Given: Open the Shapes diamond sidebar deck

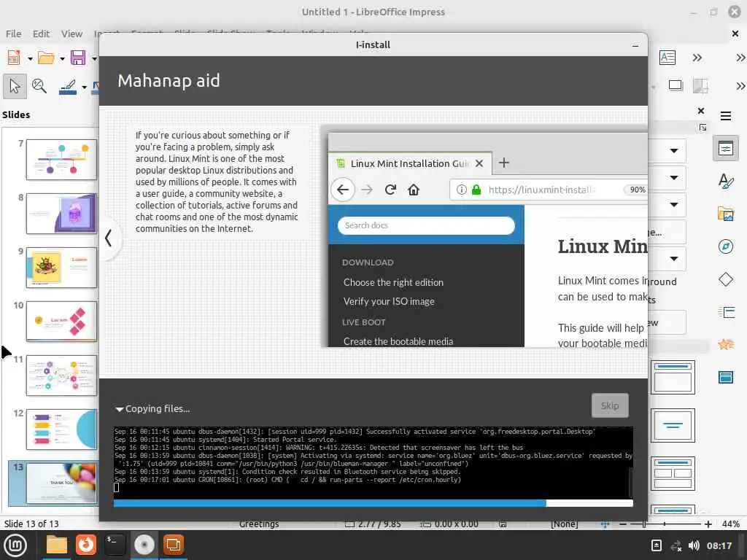Looking at the screenshot, I should [726, 279].
